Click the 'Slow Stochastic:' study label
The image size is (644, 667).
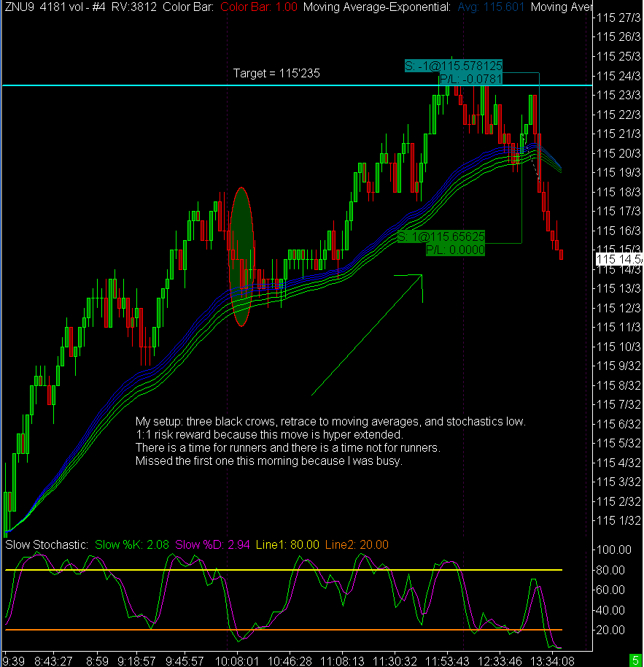[x=47, y=545]
